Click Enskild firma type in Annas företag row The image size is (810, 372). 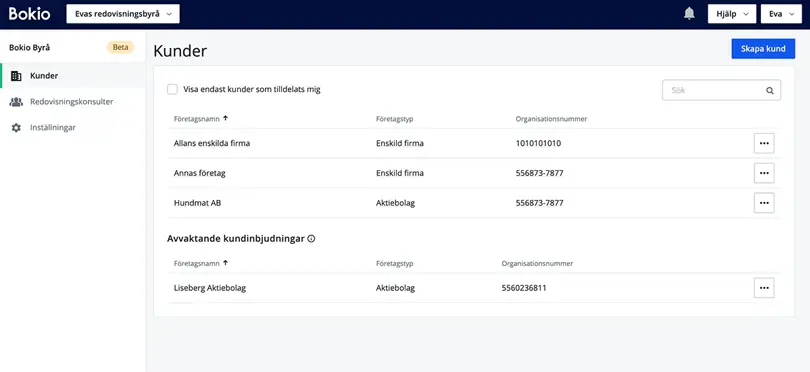(x=400, y=173)
